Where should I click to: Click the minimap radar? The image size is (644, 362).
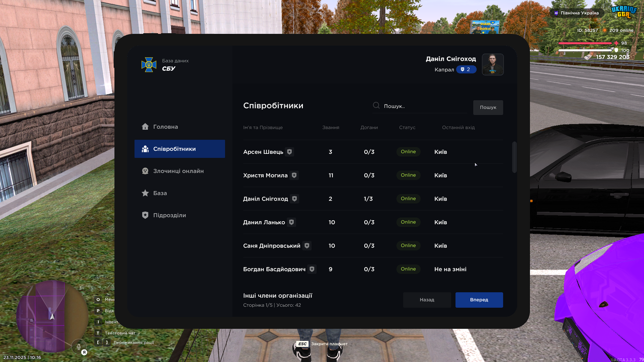52,317
